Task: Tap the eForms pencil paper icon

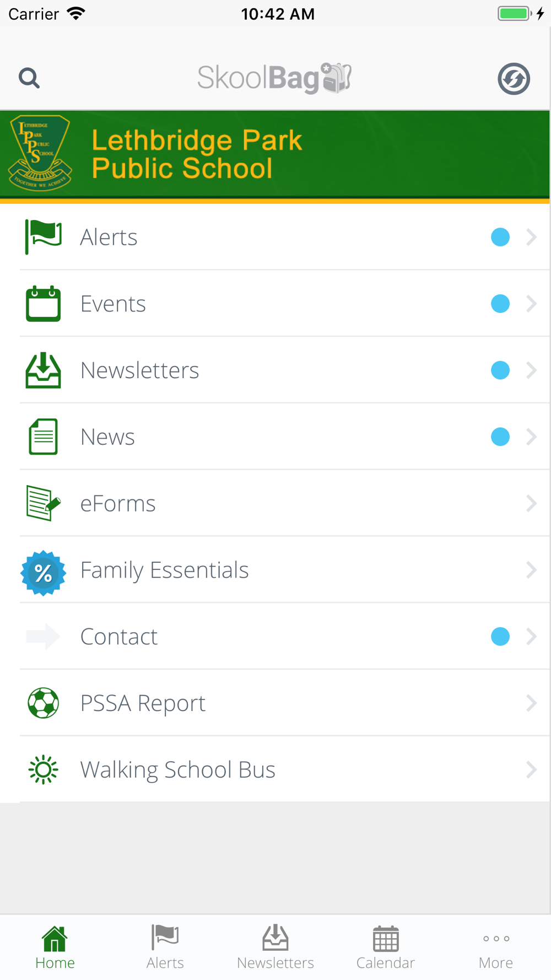Action: [43, 503]
